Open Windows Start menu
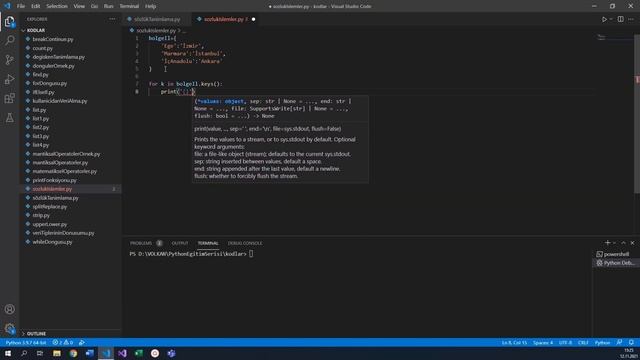This screenshot has width=640, height=360. click(8, 353)
